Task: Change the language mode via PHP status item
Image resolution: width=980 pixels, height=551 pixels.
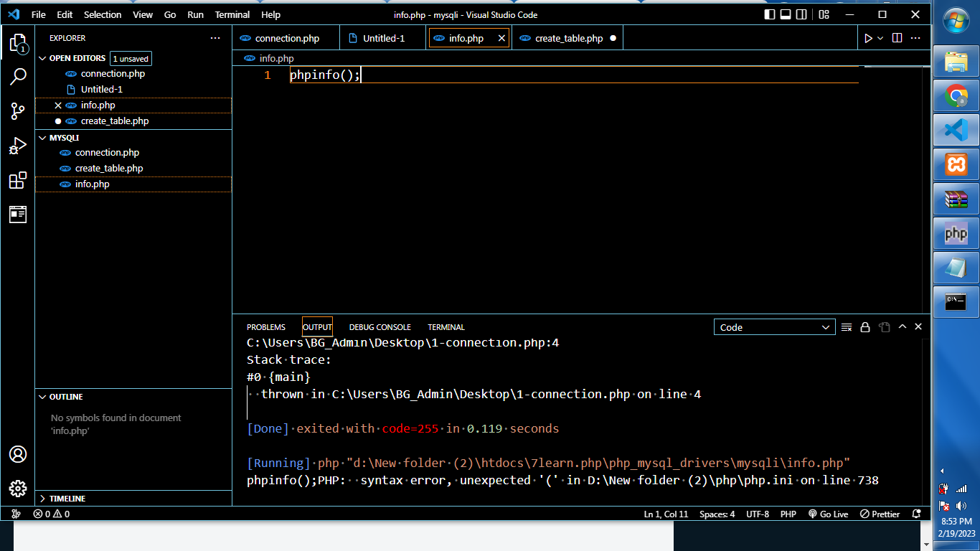Action: (788, 514)
